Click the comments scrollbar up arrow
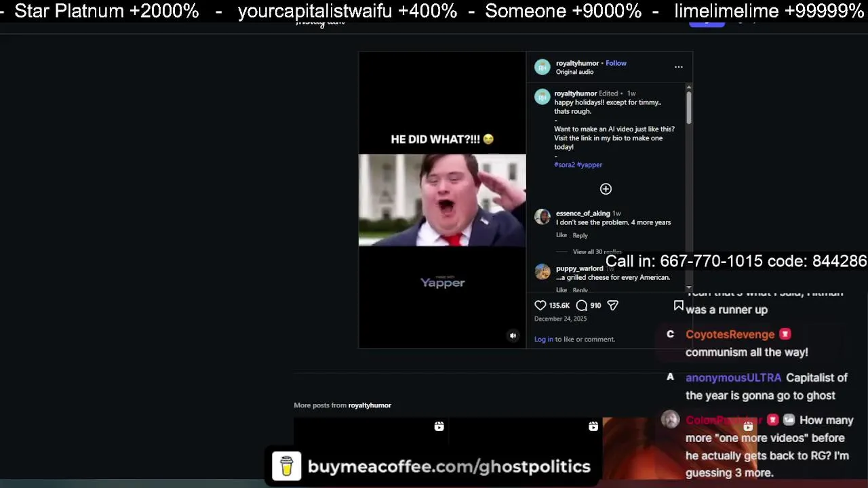This screenshot has height=488, width=868. click(688, 87)
